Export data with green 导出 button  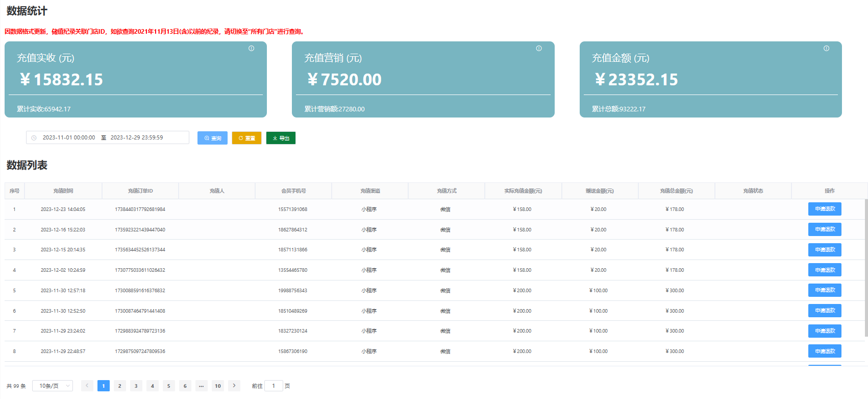281,138
